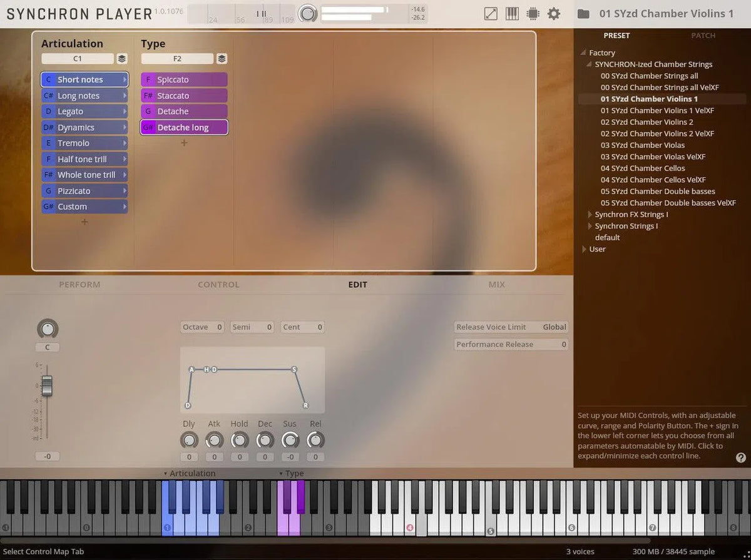751x560 pixels.
Task: Load 03 SYzd Chamber Violas preset
Action: 643,145
